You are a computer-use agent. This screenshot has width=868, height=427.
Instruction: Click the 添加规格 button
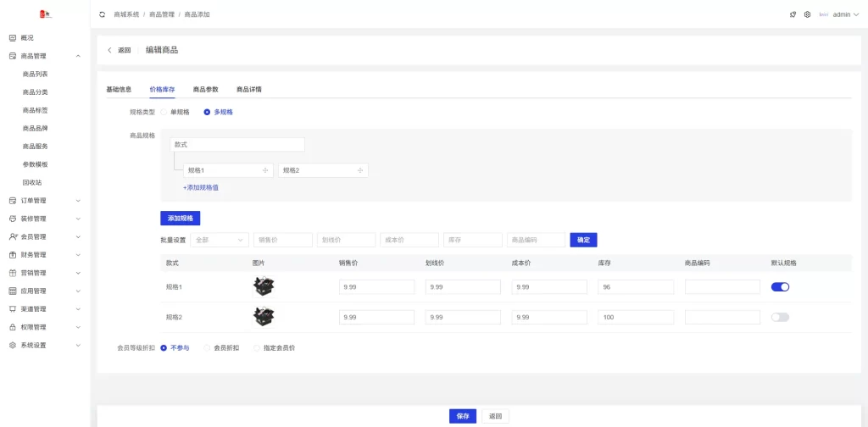point(180,219)
